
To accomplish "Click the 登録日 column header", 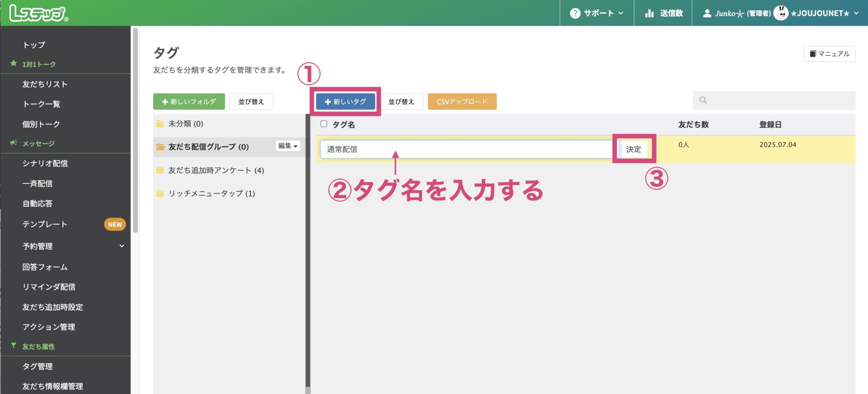I will coord(770,124).
